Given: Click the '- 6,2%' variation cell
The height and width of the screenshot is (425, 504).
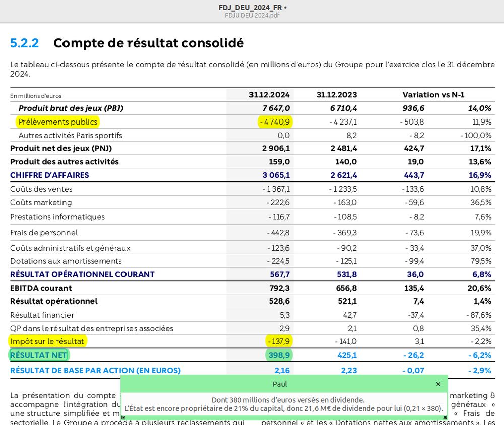Looking at the screenshot, I should pyautogui.click(x=480, y=355).
